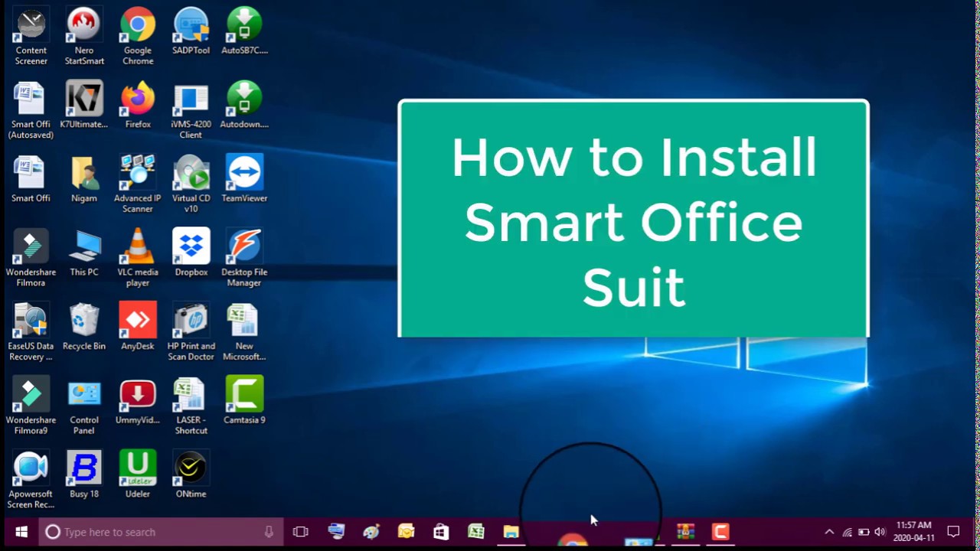Image resolution: width=980 pixels, height=551 pixels.
Task: Select the Google Chrome desktop shortcut
Action: [138, 35]
